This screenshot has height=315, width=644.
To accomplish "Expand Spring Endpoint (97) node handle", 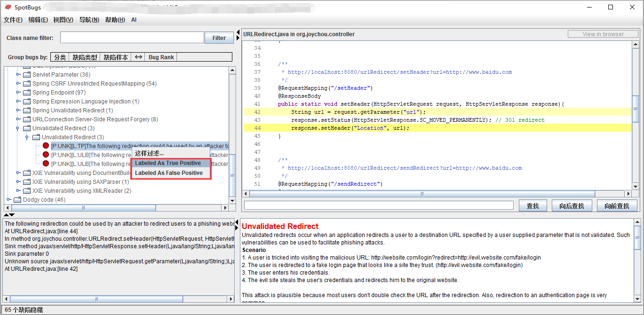I will (18, 92).
